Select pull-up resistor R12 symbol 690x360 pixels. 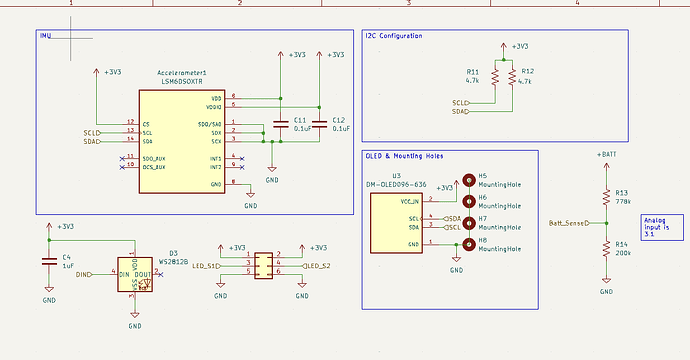tap(512, 77)
